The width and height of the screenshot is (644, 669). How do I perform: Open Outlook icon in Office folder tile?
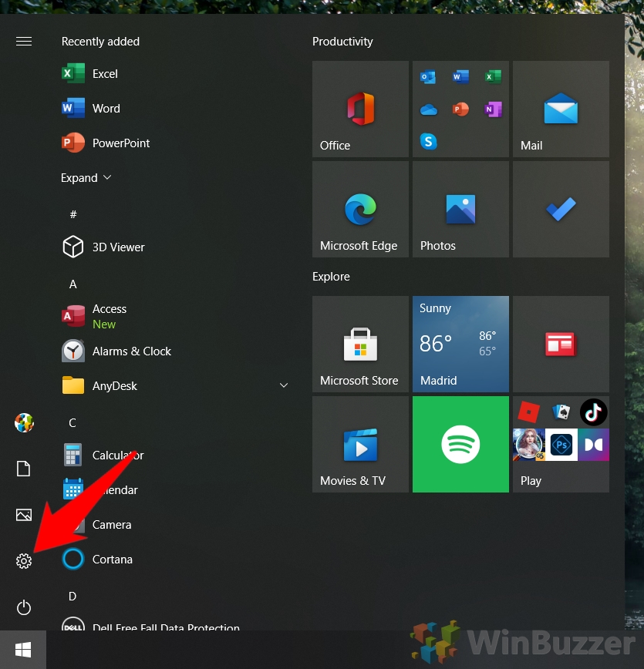point(428,77)
